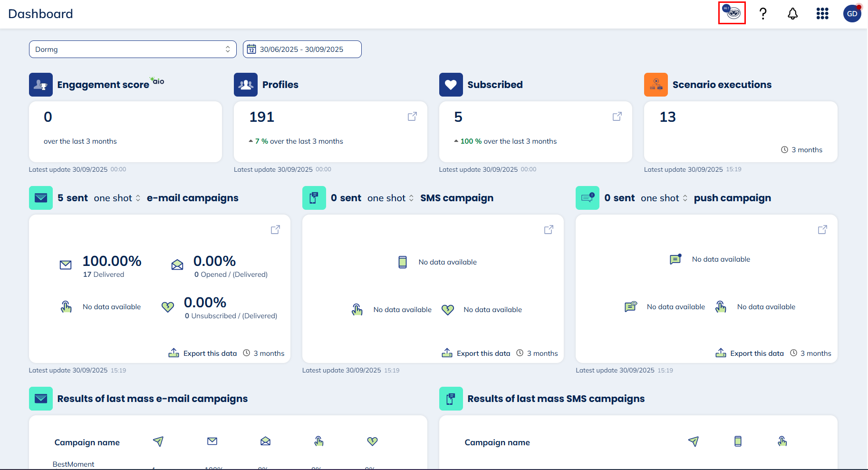868x470 pixels.
Task: Open push campaign card external link icon
Action: tap(822, 230)
